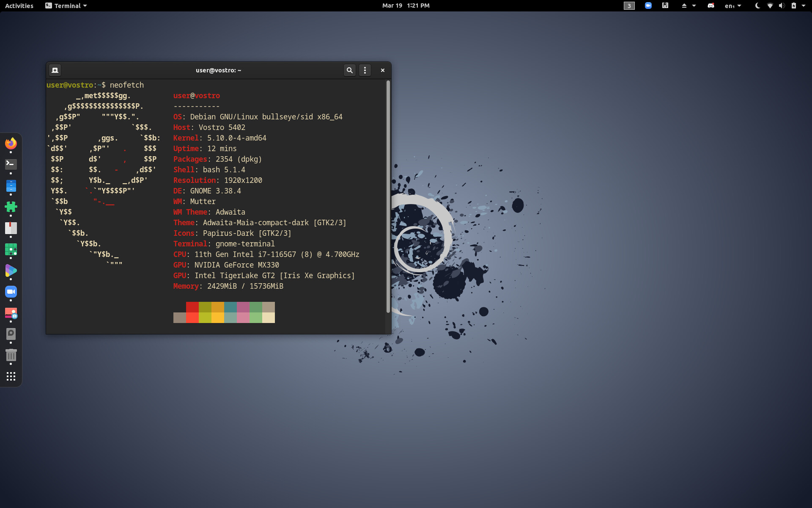Screen dimensions: 812x508
Task: Click the battery charging icon
Action: coord(793,6)
